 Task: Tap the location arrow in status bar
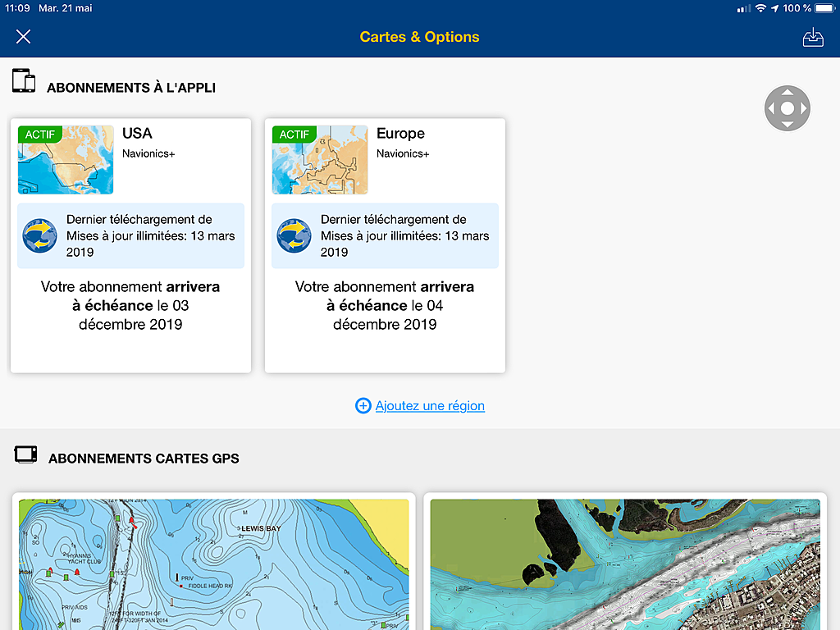(x=774, y=8)
